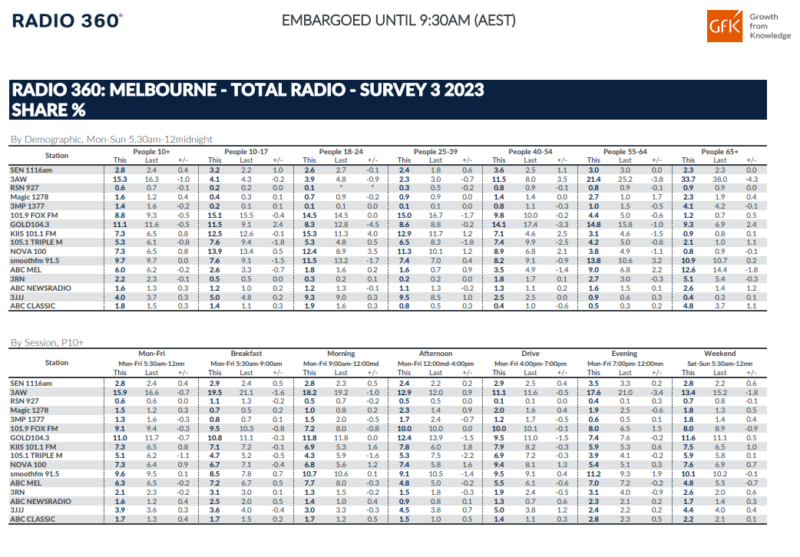Viewport: 800px width, 557px height.
Task: Click the 'Afternoon' session header
Action: point(436,353)
